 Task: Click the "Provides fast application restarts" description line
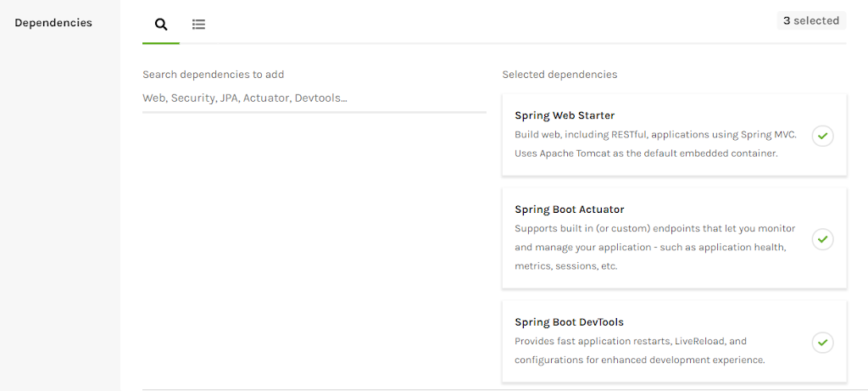click(631, 341)
